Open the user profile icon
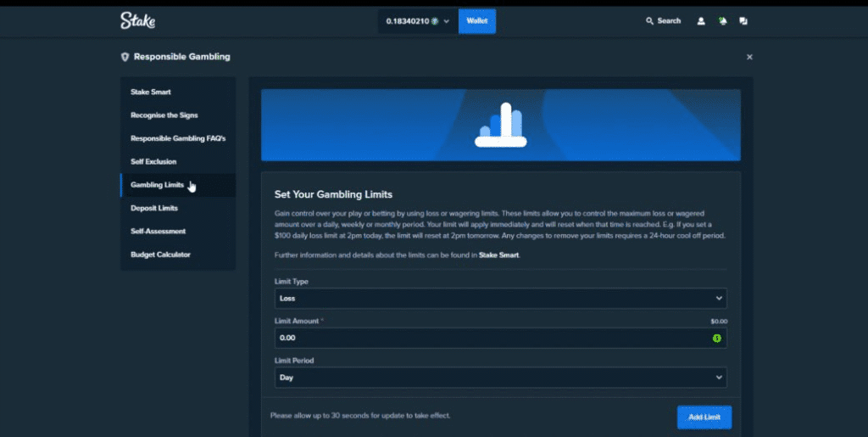 point(701,21)
